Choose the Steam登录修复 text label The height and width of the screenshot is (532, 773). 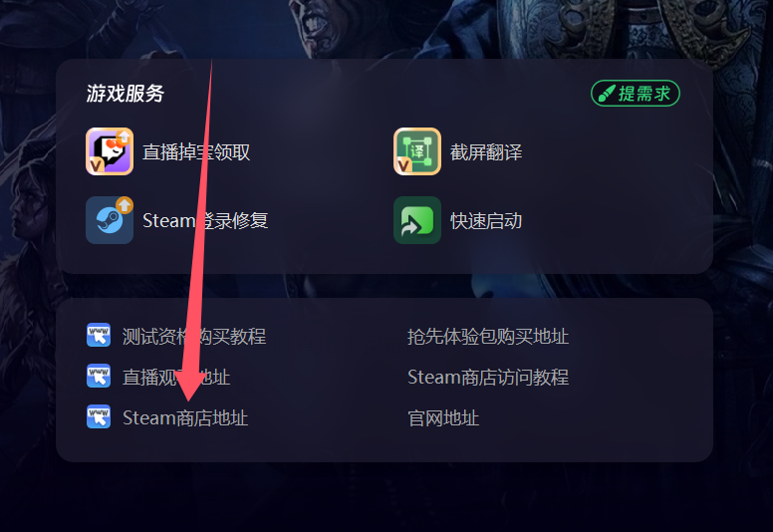pos(205,220)
